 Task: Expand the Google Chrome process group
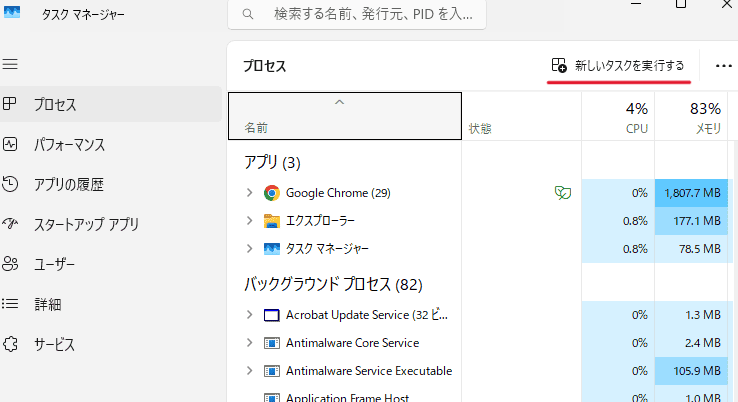point(249,193)
